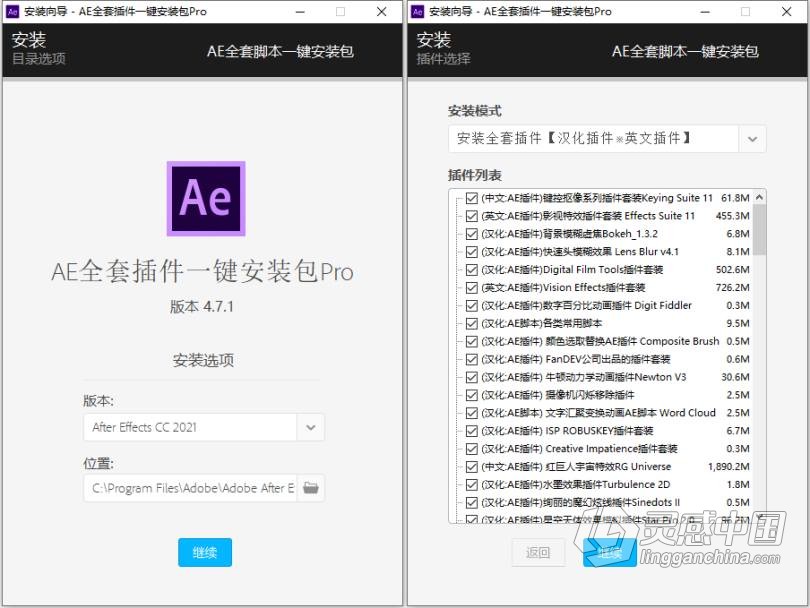Click the 继续 button in right window
Screen dimensions: 810x608
[x=610, y=552]
